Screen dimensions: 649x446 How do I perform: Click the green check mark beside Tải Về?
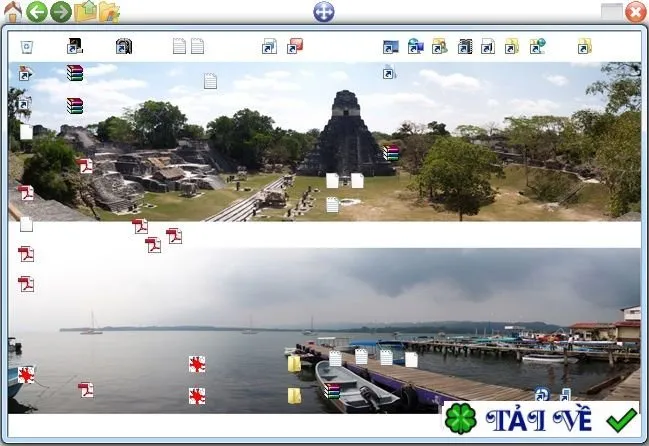[x=621, y=420]
